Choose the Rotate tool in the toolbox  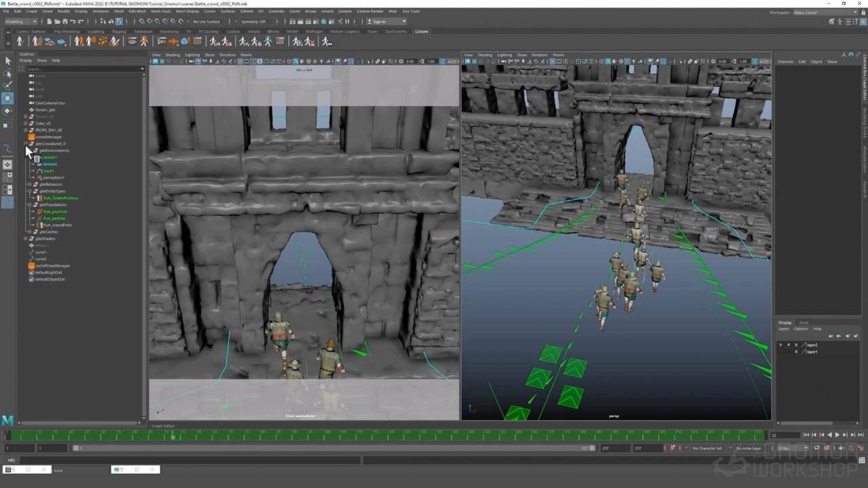click(8, 110)
